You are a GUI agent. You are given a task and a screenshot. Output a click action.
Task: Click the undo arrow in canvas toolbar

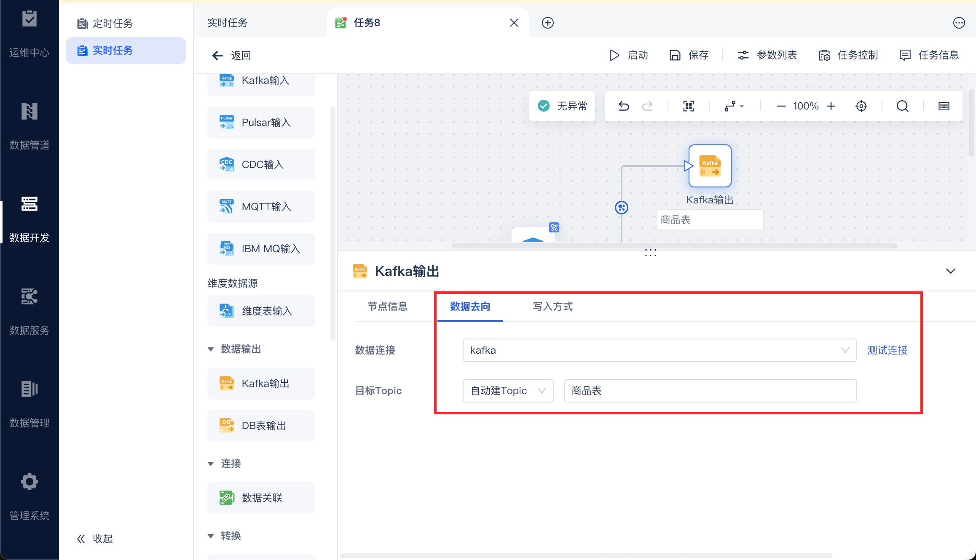click(624, 106)
